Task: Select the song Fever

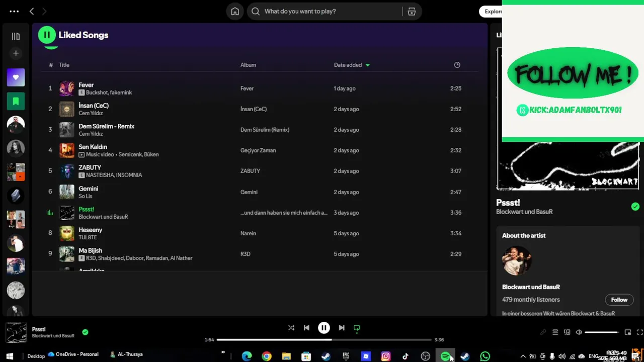Action: coord(86,85)
